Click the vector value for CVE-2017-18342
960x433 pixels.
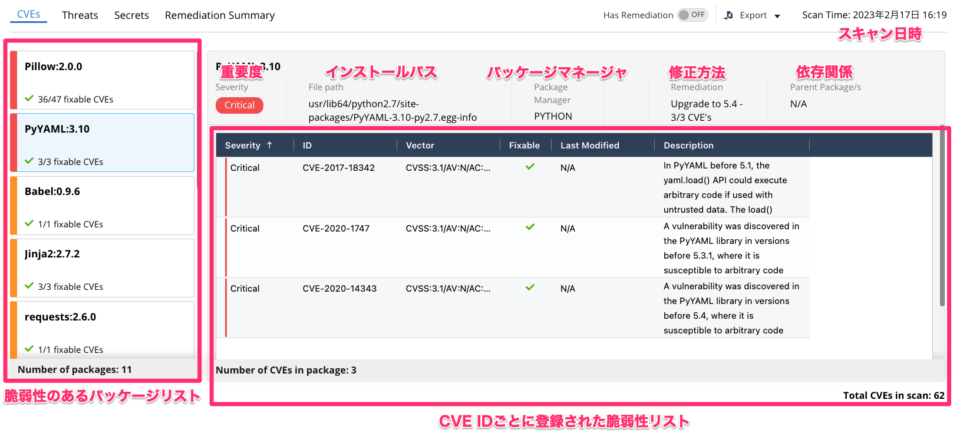448,167
